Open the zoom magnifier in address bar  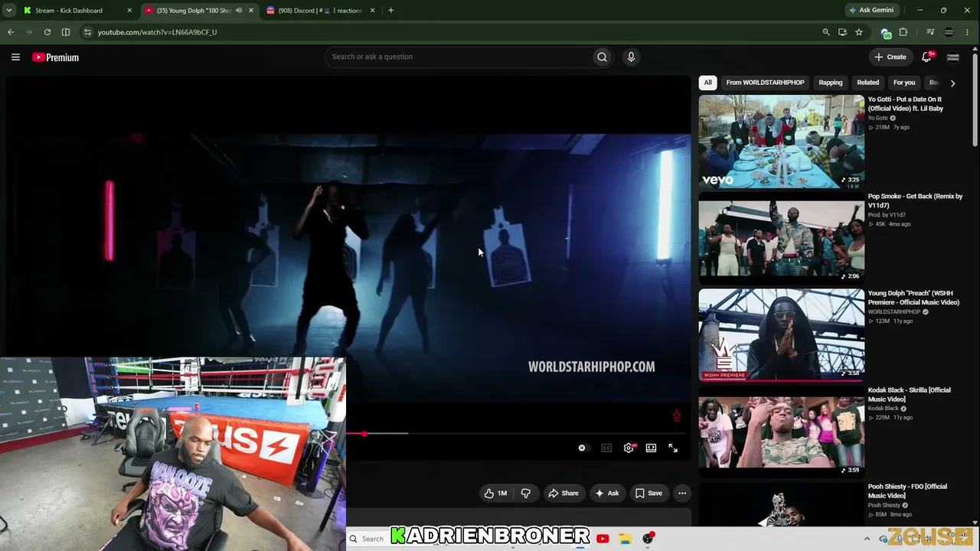[825, 32]
